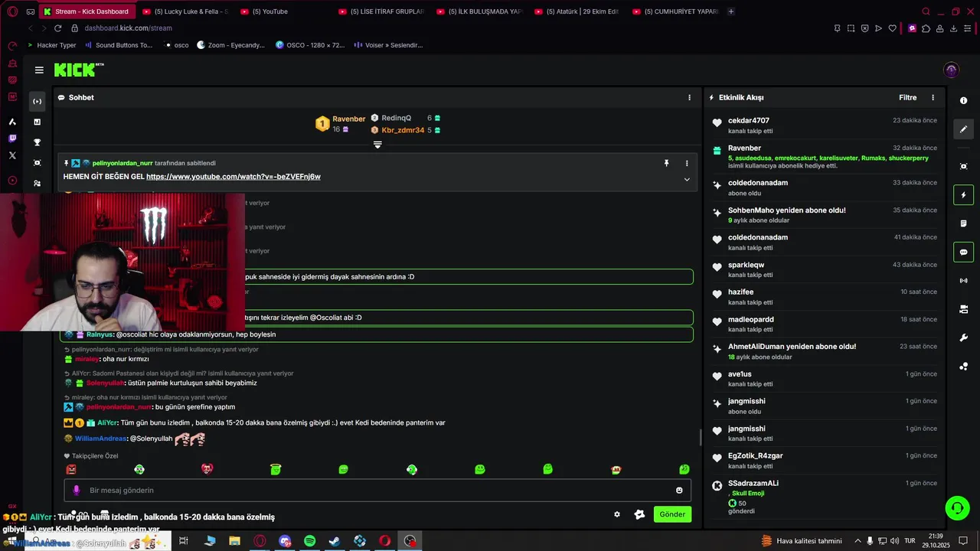Open the trophy achievements icon in Kick sidebar
Viewport: 980px width, 551px height.
pos(37,142)
